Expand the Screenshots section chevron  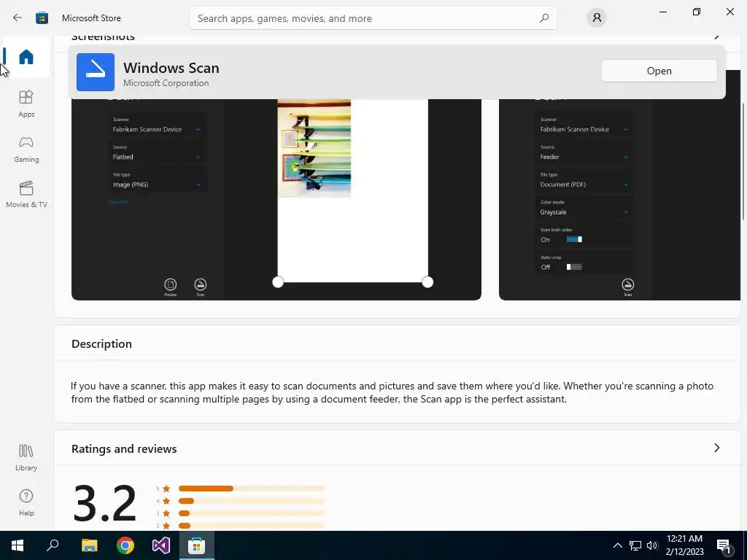pyautogui.click(x=717, y=37)
